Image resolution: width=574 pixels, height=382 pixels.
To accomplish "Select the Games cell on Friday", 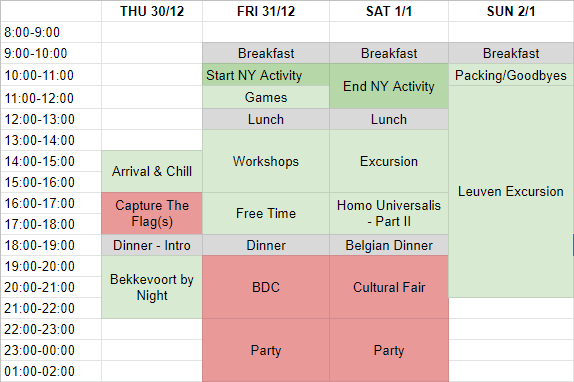I will [266, 97].
